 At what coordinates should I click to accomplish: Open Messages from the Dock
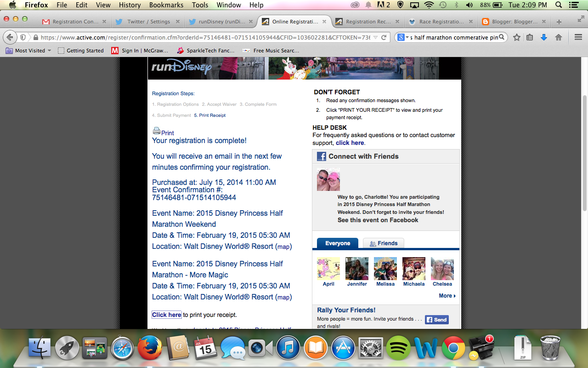point(232,348)
